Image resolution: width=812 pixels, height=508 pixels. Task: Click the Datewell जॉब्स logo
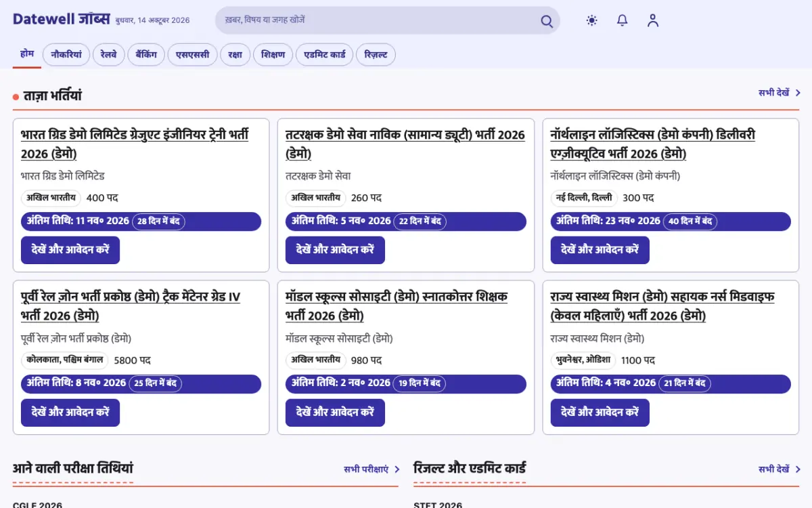pos(61,20)
